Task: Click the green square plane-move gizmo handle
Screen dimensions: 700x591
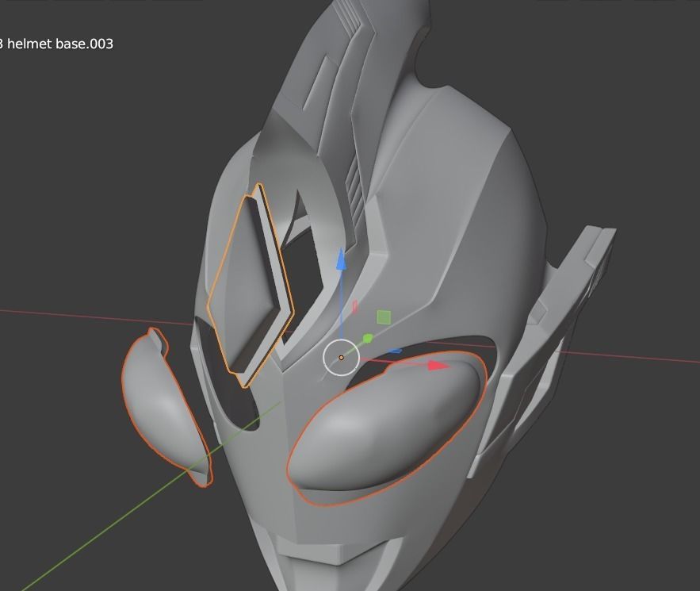Action: [x=384, y=317]
